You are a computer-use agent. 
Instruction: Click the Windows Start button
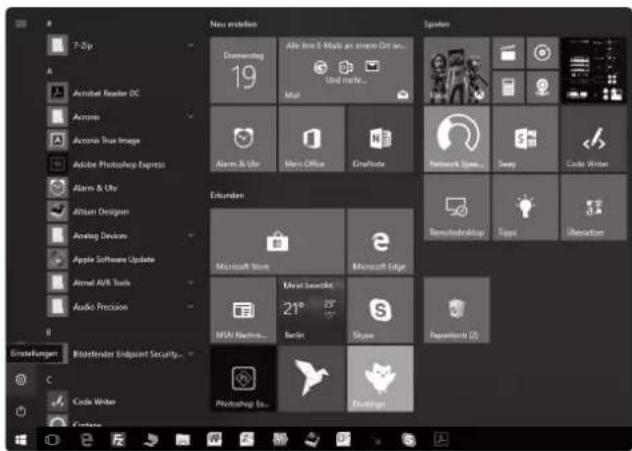[21, 439]
